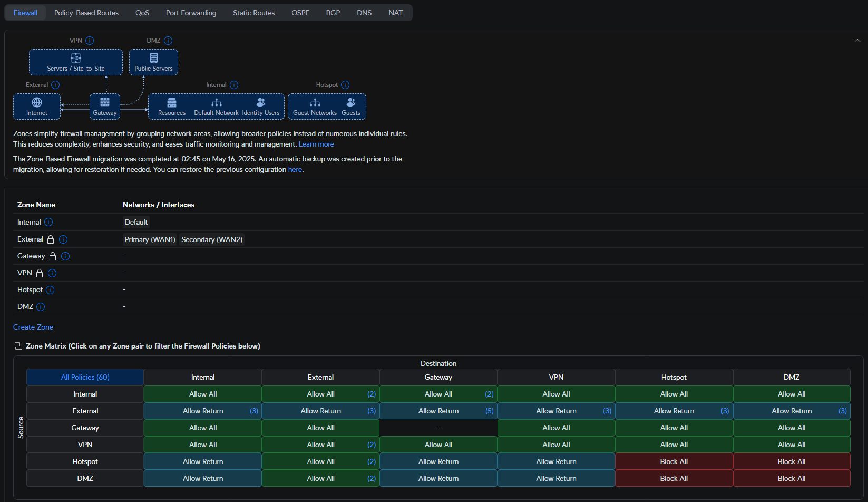Open info icon next to DMZ zone row
868x502 pixels.
point(41,307)
